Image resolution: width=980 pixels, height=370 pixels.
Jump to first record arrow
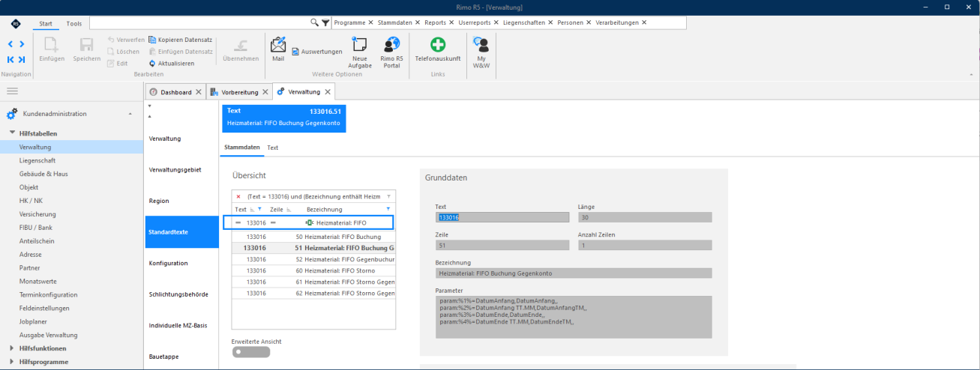(10, 59)
